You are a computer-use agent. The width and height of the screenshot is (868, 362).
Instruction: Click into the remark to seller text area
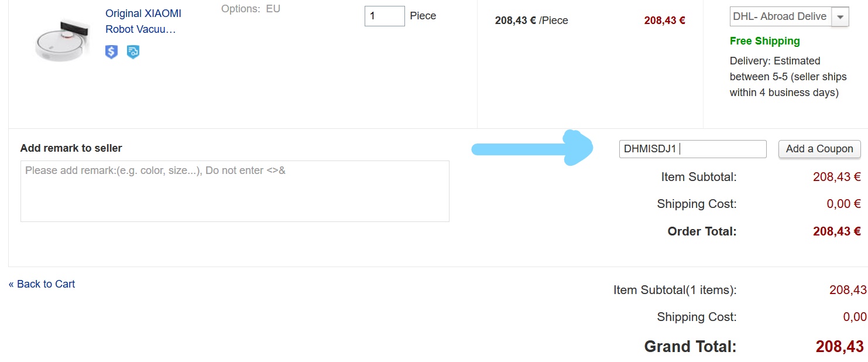(x=235, y=191)
